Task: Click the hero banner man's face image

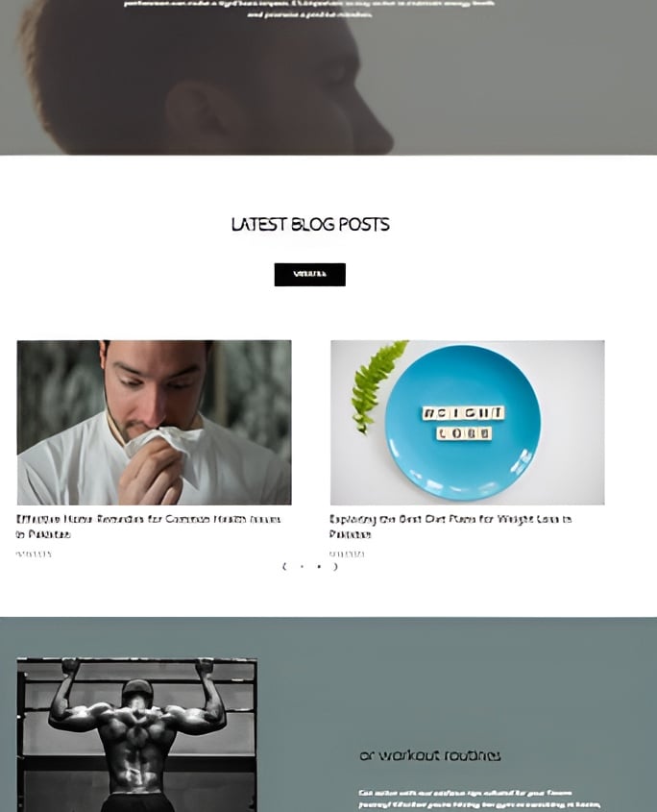Action: coord(328,78)
